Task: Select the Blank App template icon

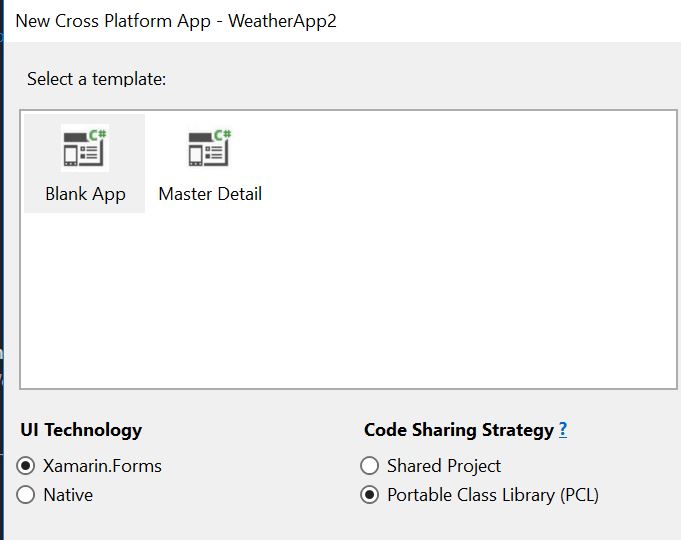Action: tap(85, 148)
